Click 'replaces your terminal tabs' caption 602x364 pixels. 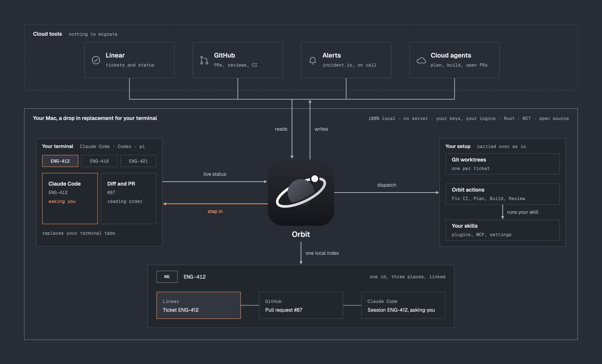78,233
